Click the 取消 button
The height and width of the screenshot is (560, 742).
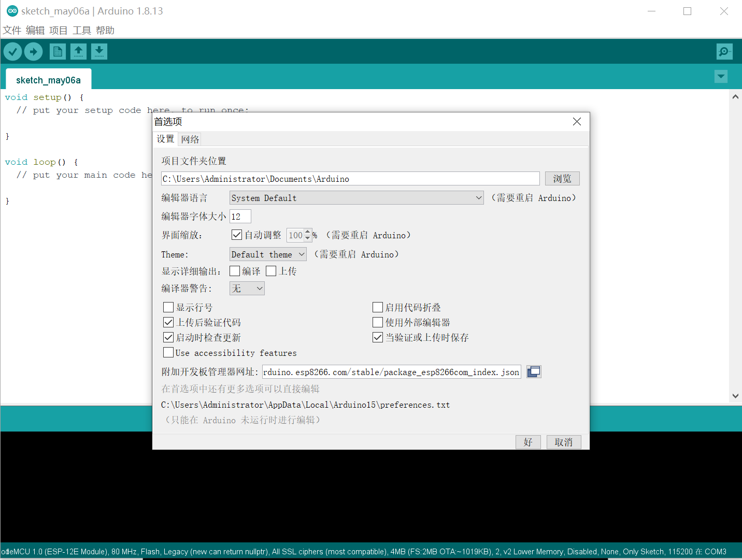pyautogui.click(x=564, y=442)
